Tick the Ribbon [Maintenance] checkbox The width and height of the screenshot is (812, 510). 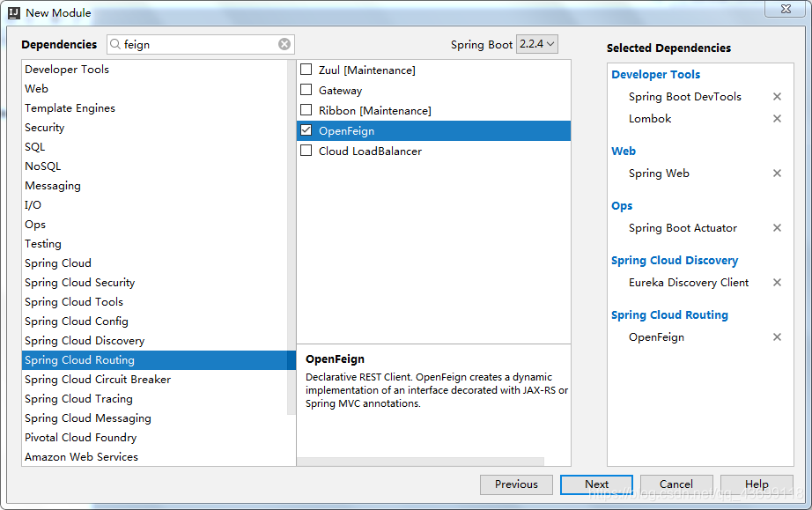click(306, 110)
